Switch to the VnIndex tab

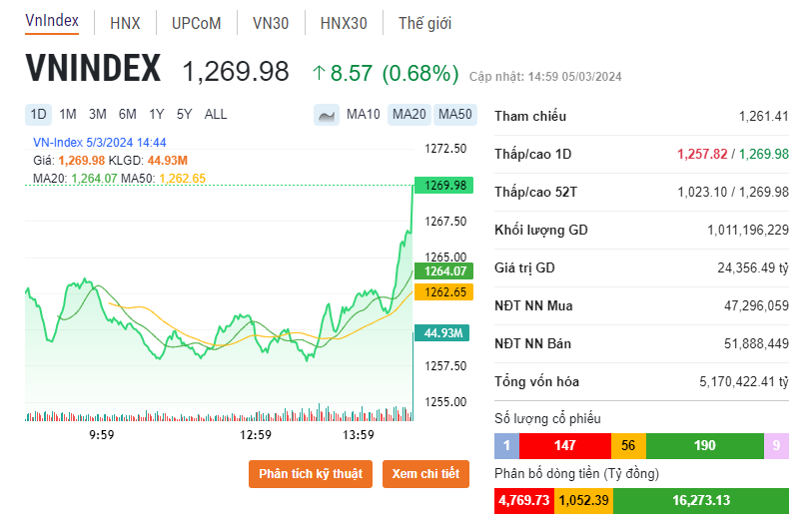52,21
